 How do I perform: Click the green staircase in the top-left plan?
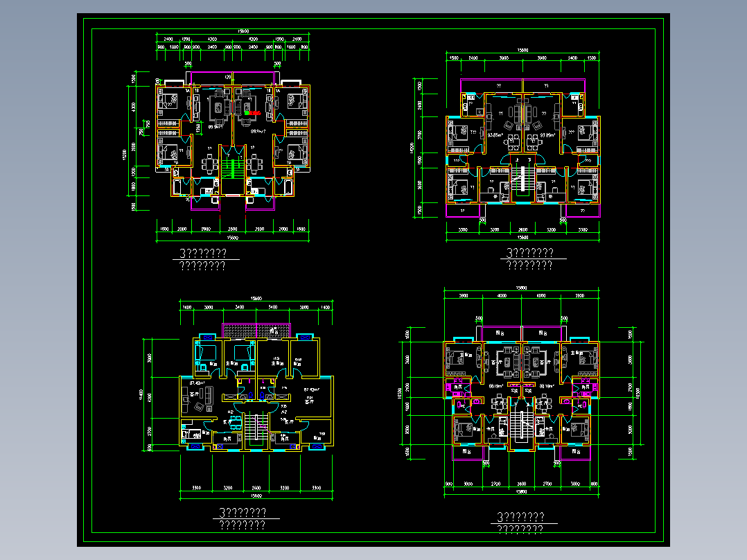point(233,169)
